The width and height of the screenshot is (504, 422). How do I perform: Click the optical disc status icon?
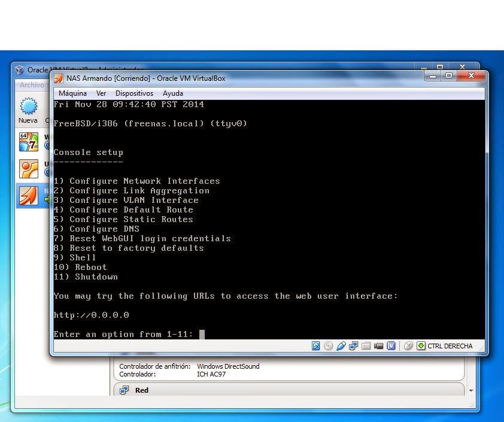[328, 346]
